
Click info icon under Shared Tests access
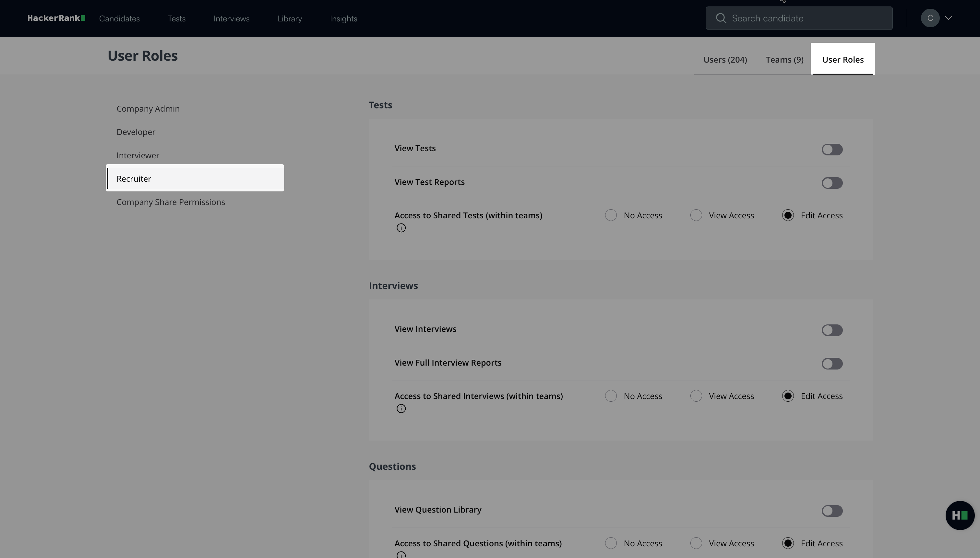point(401,228)
